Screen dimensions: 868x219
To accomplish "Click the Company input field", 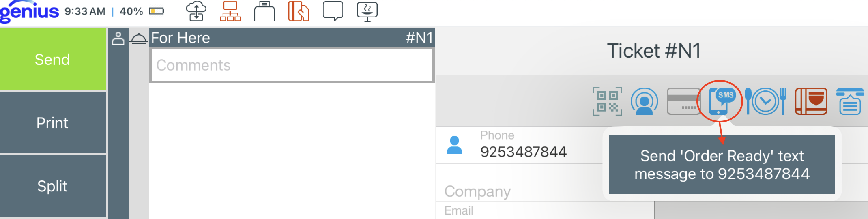I will tap(519, 191).
